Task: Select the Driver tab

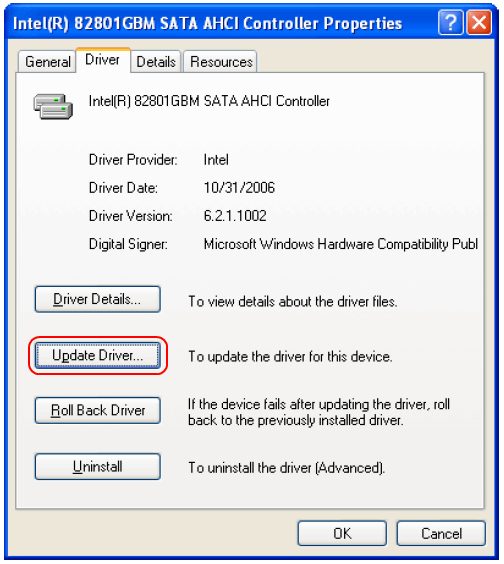Action: 103,60
